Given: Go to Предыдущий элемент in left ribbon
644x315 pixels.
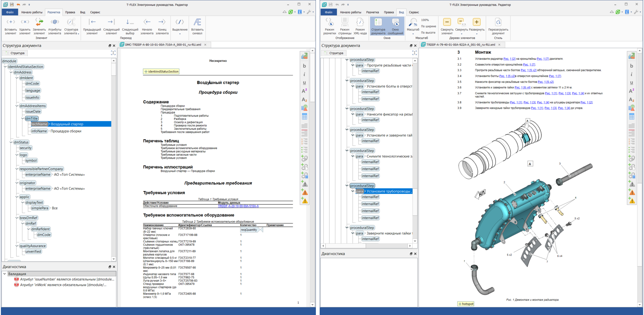Looking at the screenshot, I should pos(92,26).
